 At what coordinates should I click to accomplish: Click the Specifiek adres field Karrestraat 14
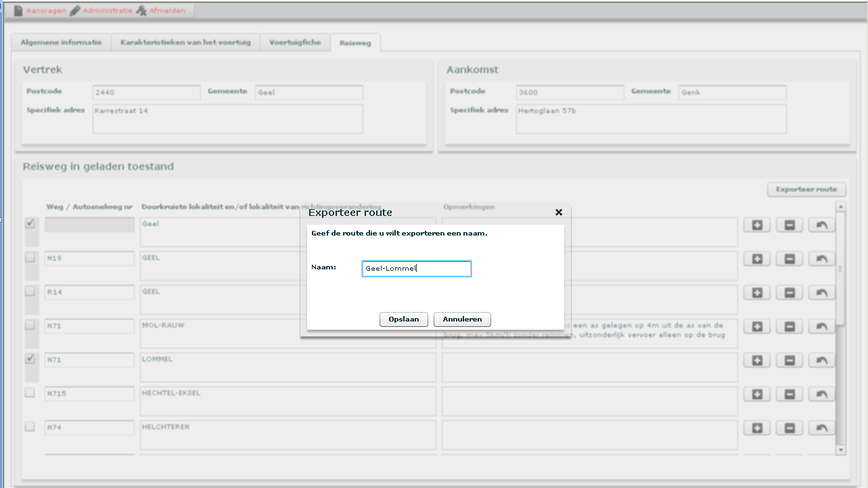coord(228,119)
